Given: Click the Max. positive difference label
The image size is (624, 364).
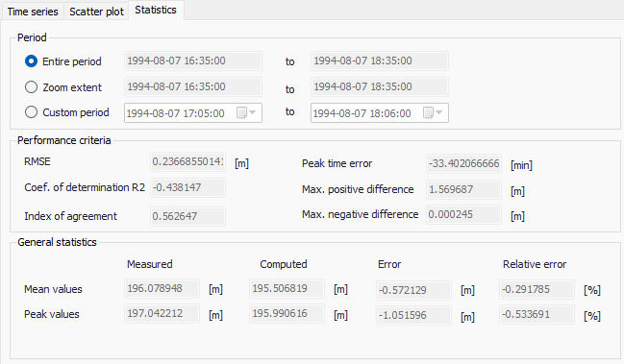Looking at the screenshot, I should point(358,189).
